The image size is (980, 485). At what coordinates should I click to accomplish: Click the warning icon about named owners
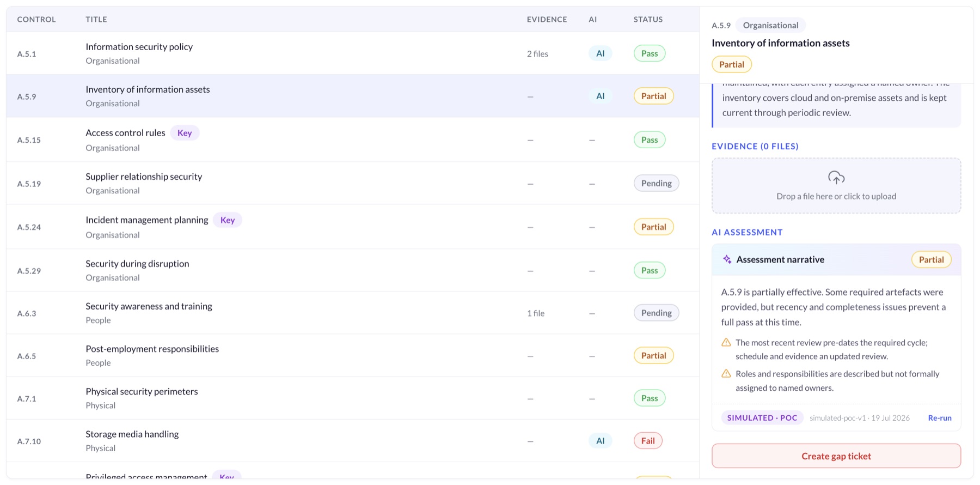pyautogui.click(x=726, y=374)
